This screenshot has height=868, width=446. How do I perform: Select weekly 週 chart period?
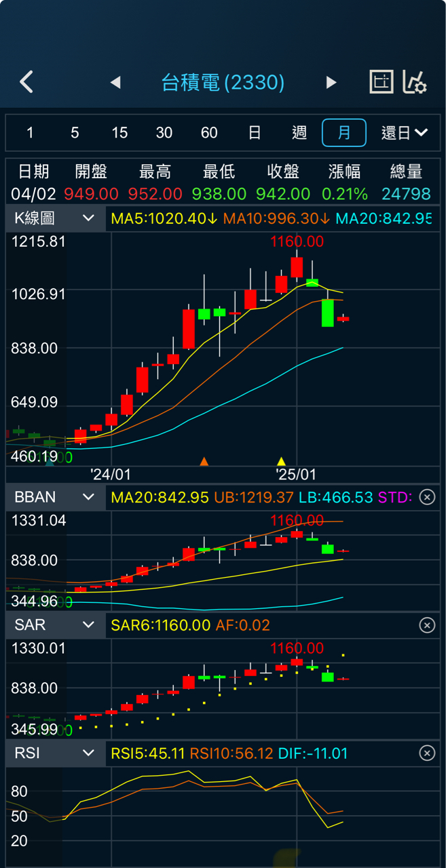click(x=299, y=133)
